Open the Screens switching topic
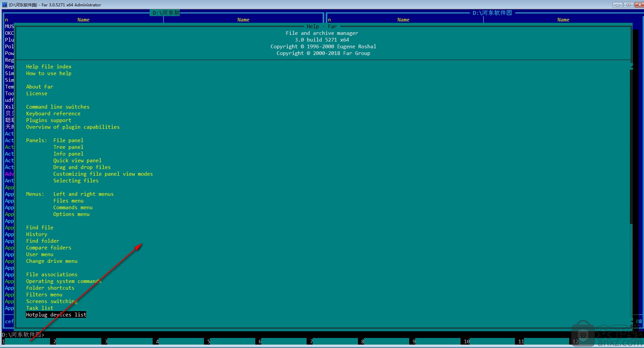This screenshot has width=644, height=348. pyautogui.click(x=52, y=301)
